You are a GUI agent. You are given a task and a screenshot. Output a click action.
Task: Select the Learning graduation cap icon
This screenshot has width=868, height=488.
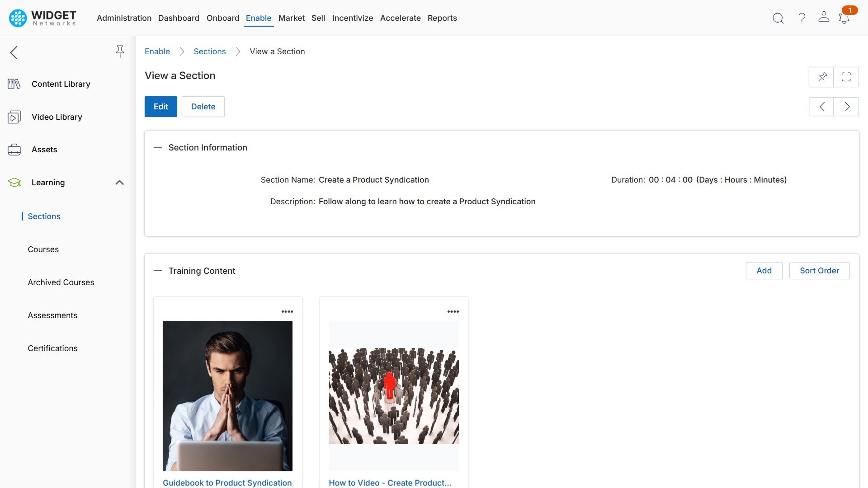[x=14, y=183]
